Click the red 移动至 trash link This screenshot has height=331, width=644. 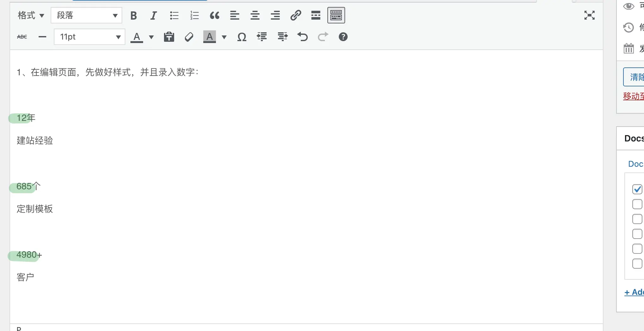coord(633,96)
